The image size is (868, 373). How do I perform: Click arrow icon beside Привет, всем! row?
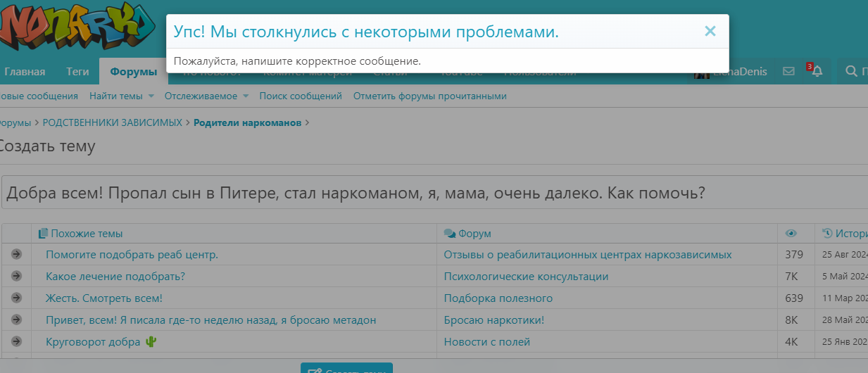[17, 320]
